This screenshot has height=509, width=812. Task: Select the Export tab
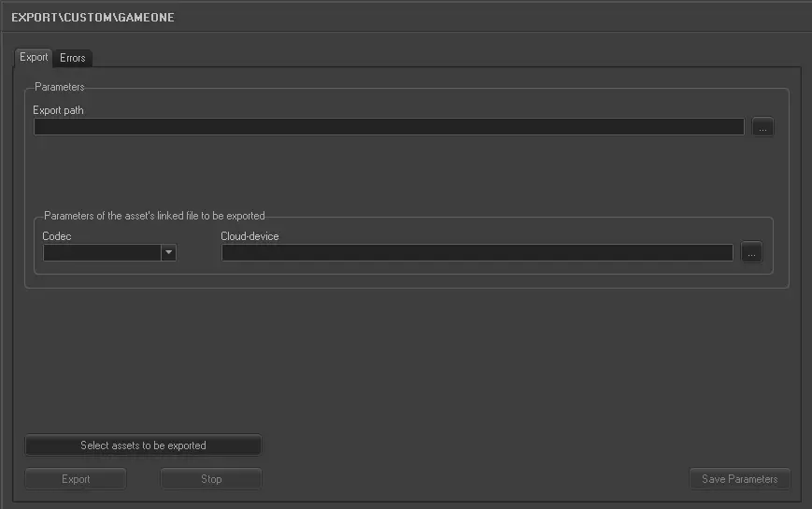34,57
